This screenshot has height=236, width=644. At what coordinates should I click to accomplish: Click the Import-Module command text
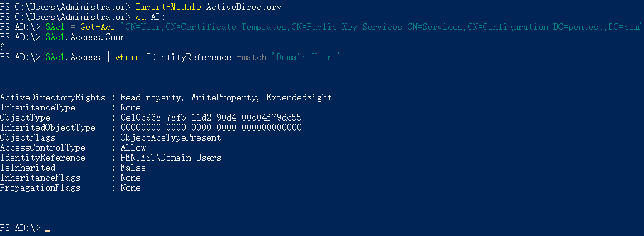tap(168, 7)
